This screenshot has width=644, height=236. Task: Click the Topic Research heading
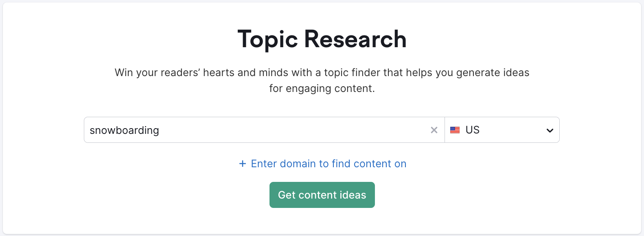tap(322, 39)
